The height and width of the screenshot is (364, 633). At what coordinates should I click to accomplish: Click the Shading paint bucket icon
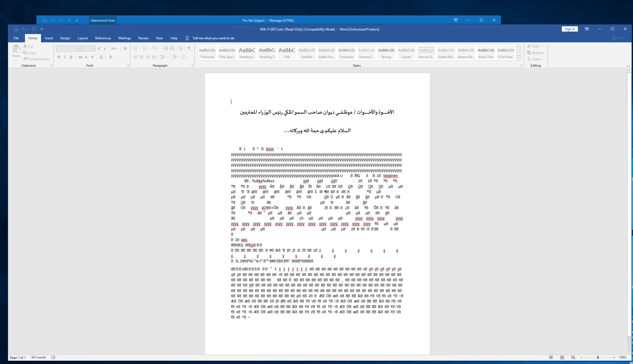[x=174, y=57]
